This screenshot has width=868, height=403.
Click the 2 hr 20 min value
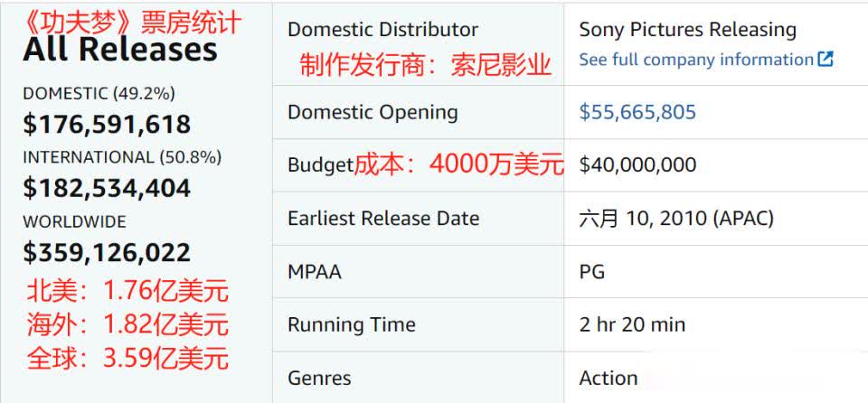tap(632, 324)
